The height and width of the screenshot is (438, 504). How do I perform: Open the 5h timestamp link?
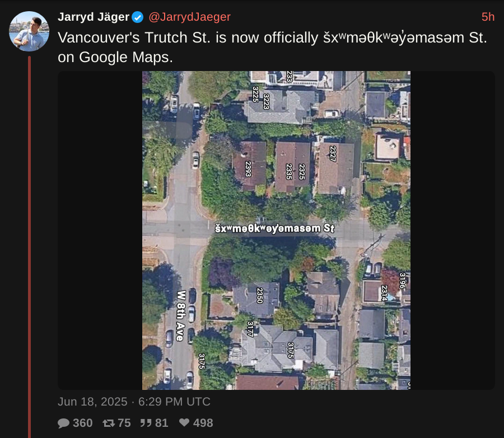[488, 17]
